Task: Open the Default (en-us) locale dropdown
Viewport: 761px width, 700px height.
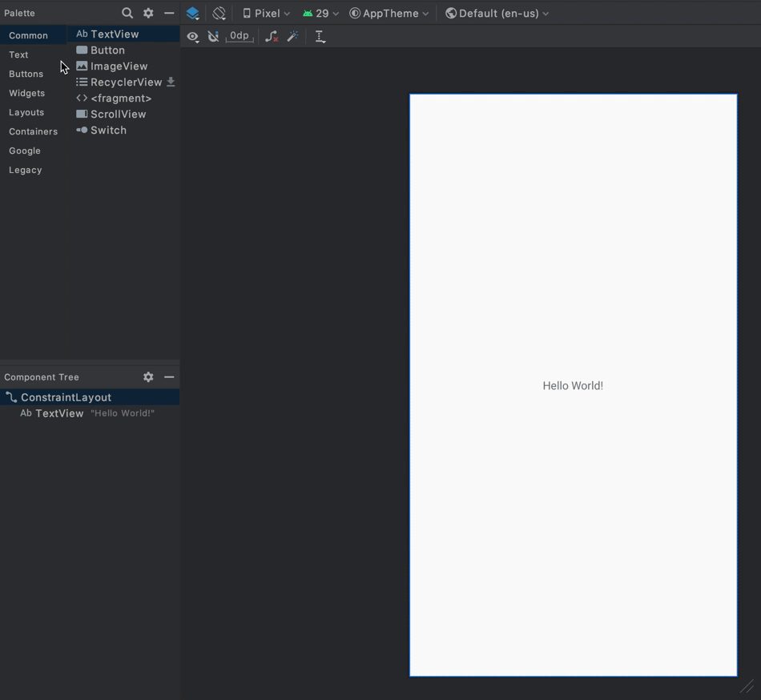Action: coord(497,14)
